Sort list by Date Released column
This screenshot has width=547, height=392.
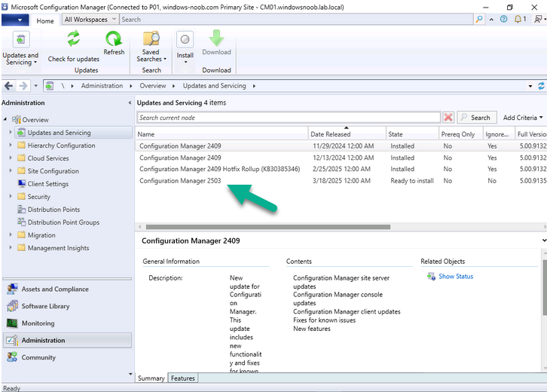(x=347, y=134)
